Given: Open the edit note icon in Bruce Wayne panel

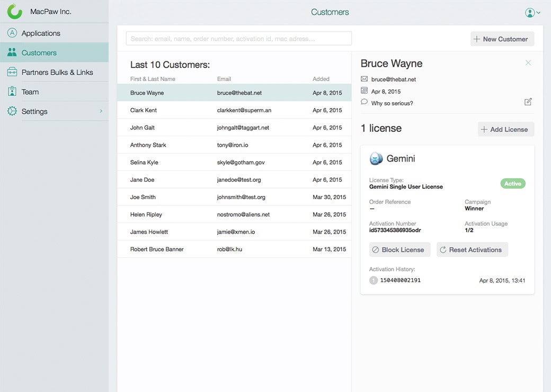Looking at the screenshot, I should [x=528, y=102].
